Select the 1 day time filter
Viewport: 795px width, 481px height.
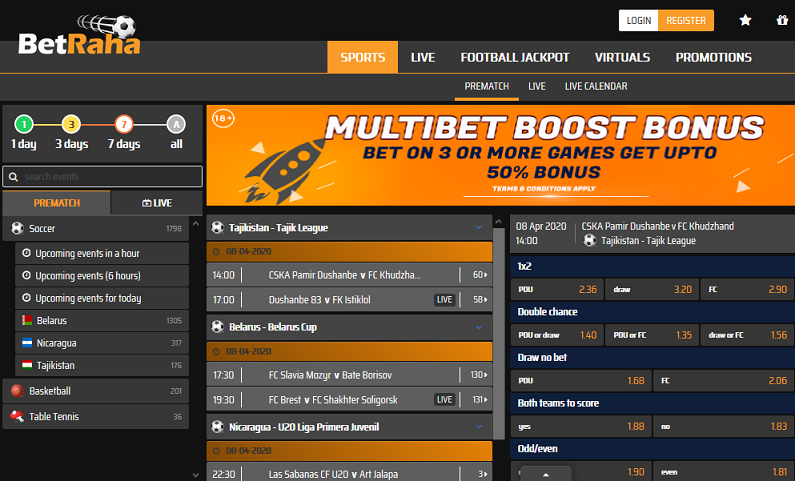point(24,133)
